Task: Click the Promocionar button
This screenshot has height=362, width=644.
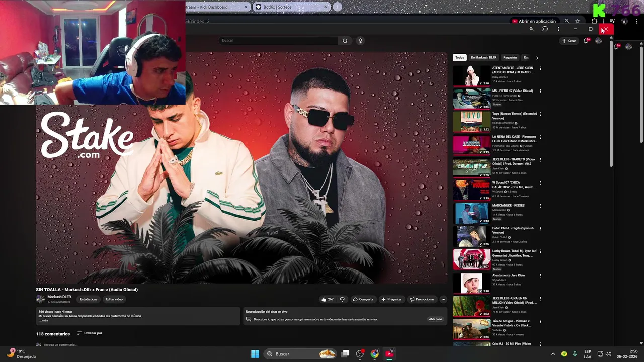Action: click(x=422, y=299)
